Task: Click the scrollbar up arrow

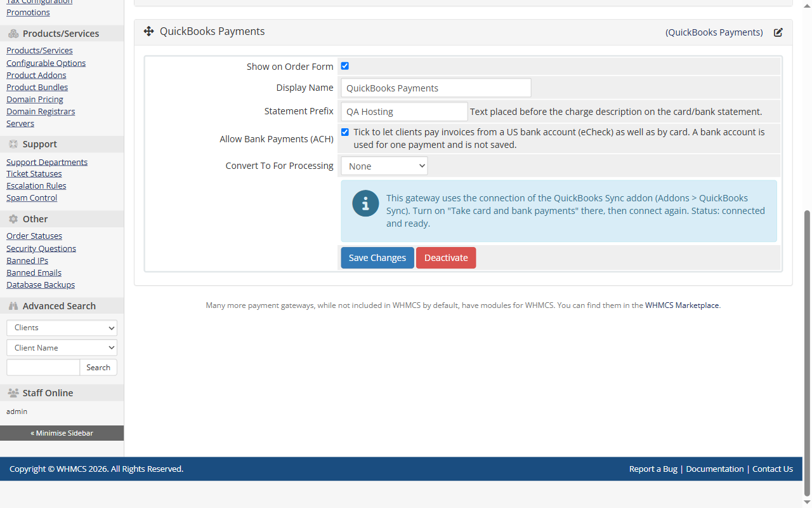Action: pos(807,4)
